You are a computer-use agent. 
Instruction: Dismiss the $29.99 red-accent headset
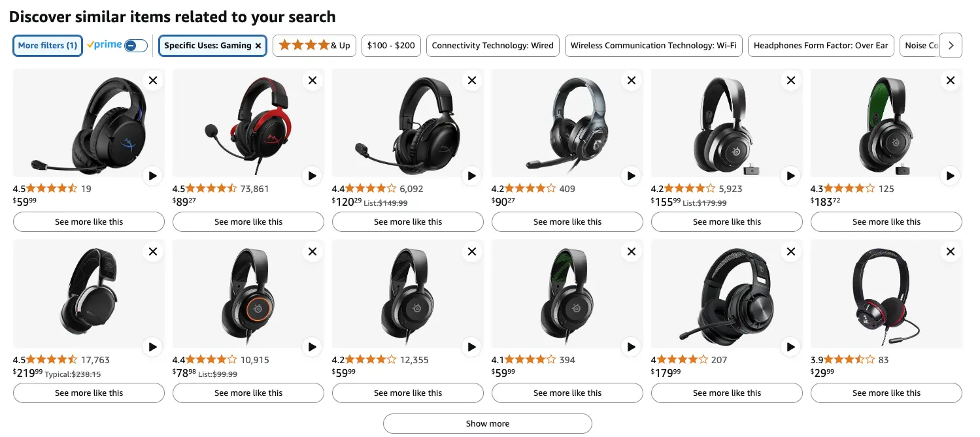(950, 251)
